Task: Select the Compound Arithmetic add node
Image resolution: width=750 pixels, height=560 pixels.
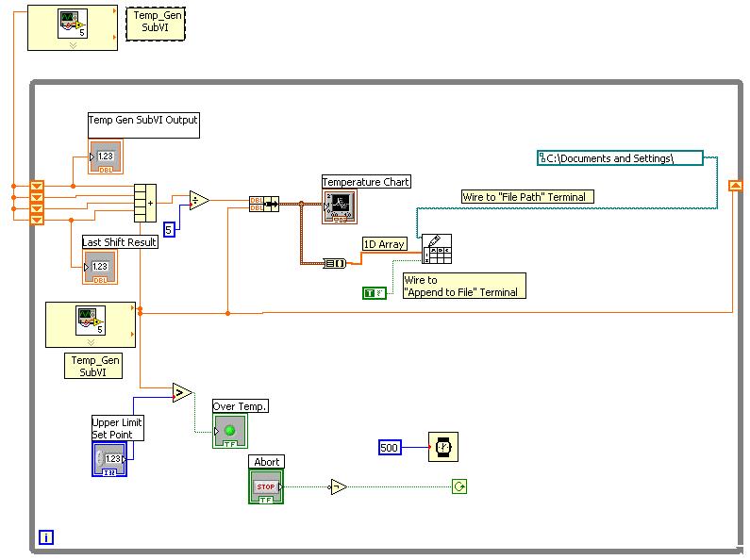Action: pyautogui.click(x=144, y=202)
